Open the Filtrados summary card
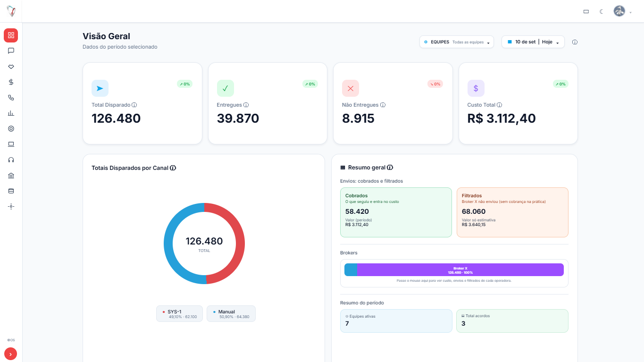 click(512, 212)
